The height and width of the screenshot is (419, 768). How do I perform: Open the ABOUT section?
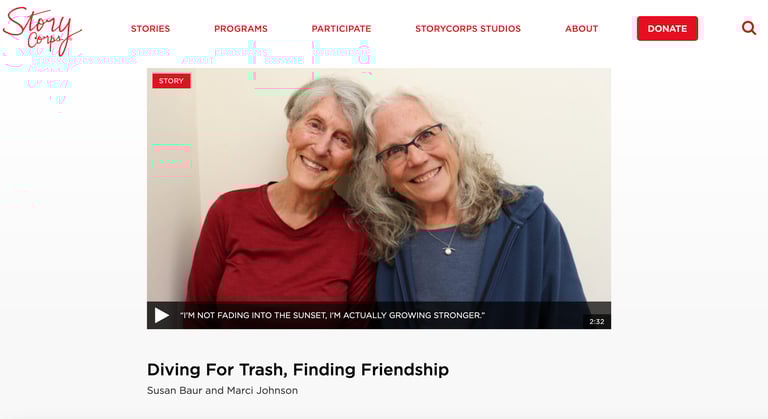click(x=581, y=28)
